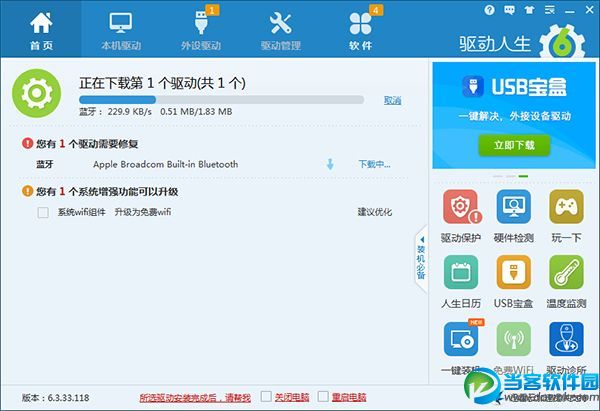The height and width of the screenshot is (411, 600).
Task: Tick the 系统wifi组件 checkbox
Action: [43, 212]
